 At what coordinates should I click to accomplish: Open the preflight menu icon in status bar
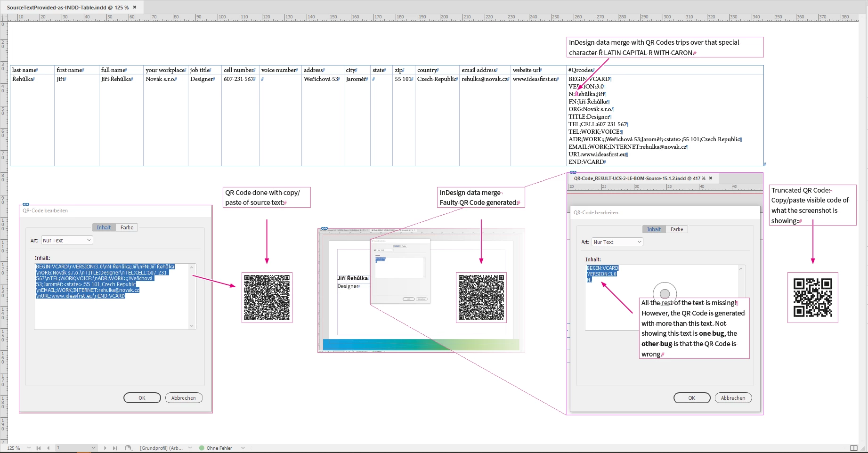pos(128,448)
